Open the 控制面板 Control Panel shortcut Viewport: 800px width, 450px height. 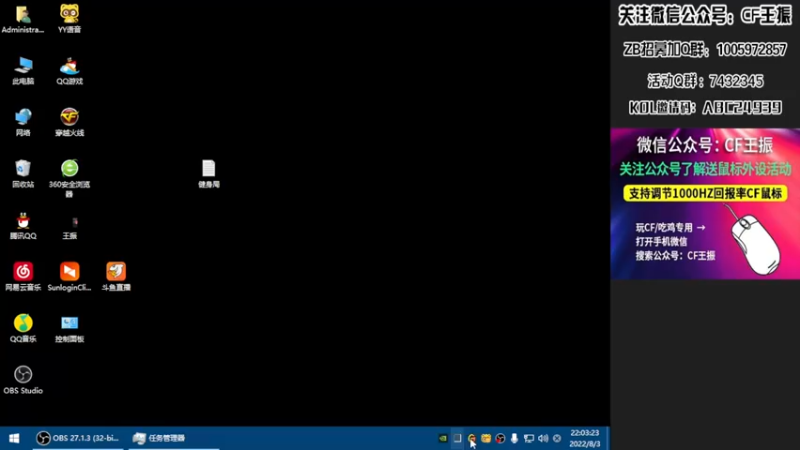(x=69, y=329)
